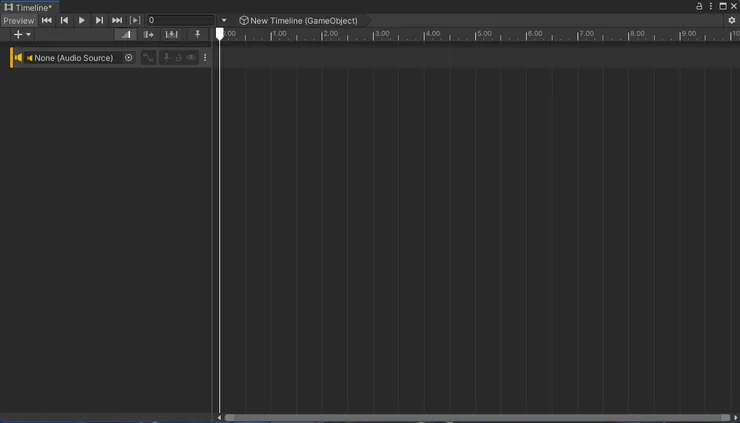
Task: Open the Audio Source object picker circle
Action: [128, 58]
